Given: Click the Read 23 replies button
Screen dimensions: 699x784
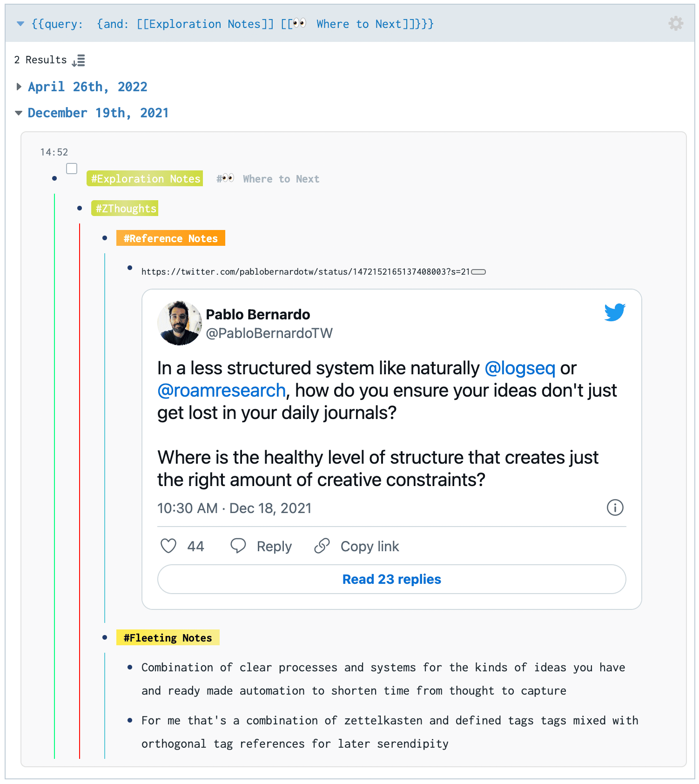Looking at the screenshot, I should tap(392, 579).
